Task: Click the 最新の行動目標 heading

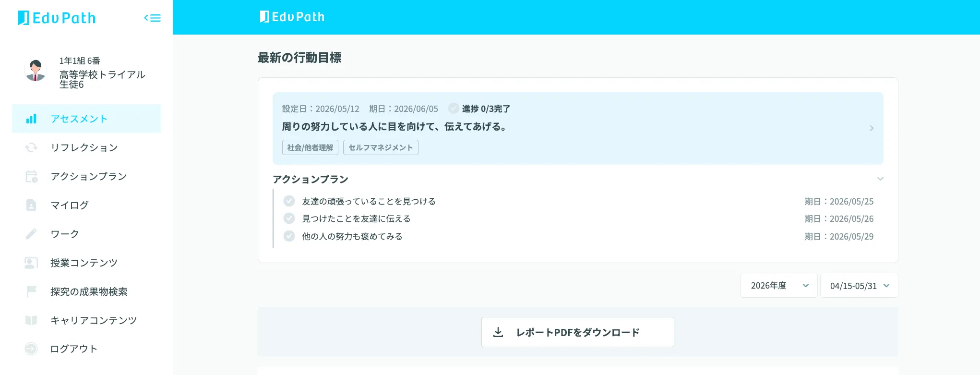Action: [299, 58]
